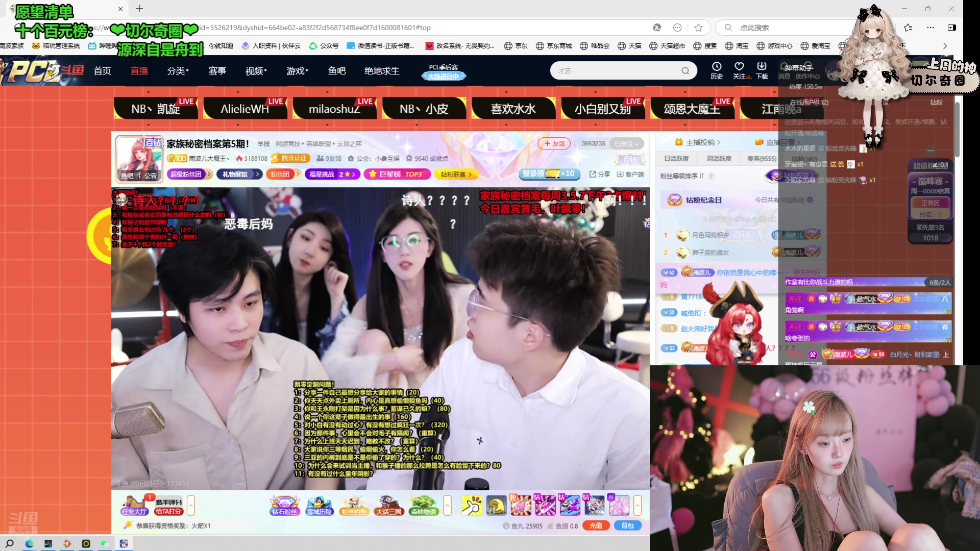Expand the 游戏 games dropdown
This screenshot has width=980, height=551.
coord(297,71)
